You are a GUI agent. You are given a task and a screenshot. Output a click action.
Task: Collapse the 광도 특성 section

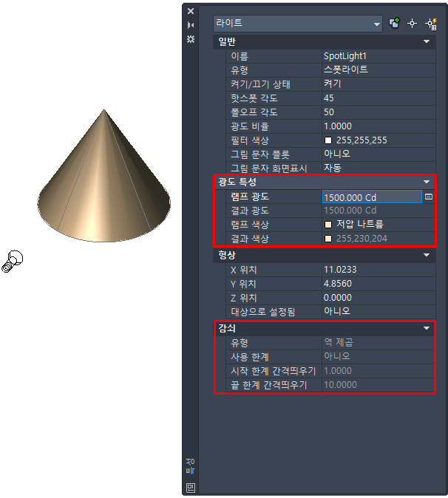(x=427, y=182)
